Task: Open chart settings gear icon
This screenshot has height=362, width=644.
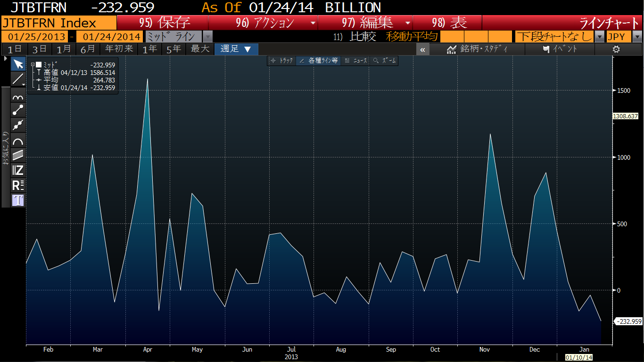Action: pos(616,49)
